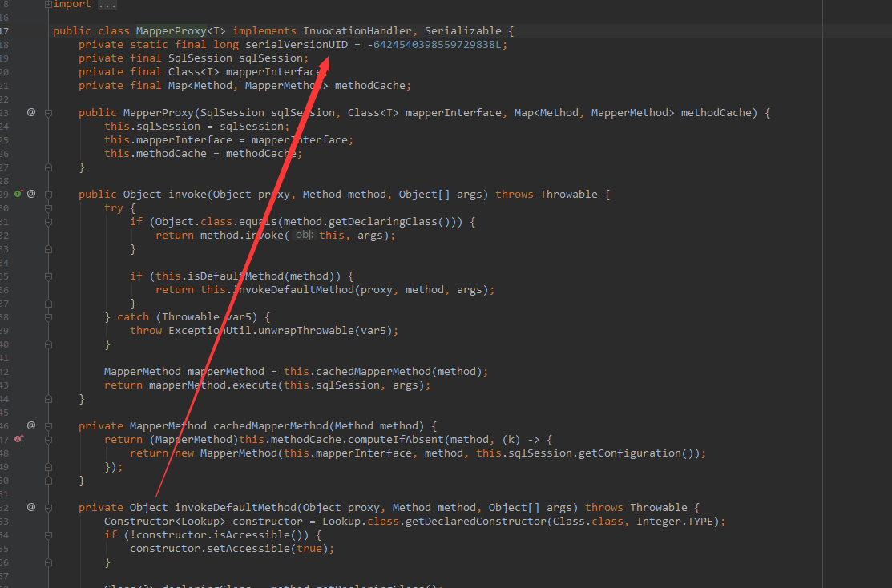Collapse the cachedMapperMethod method via fold marker

pyautogui.click(x=48, y=426)
